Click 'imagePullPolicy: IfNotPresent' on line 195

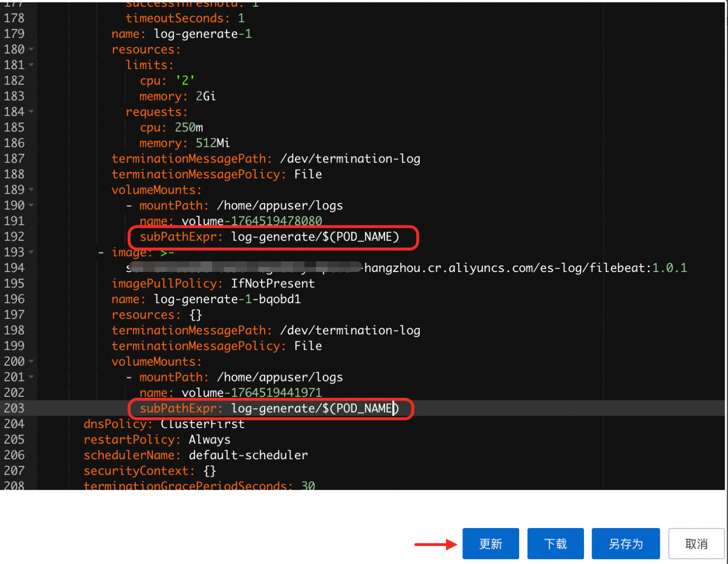click(213, 283)
